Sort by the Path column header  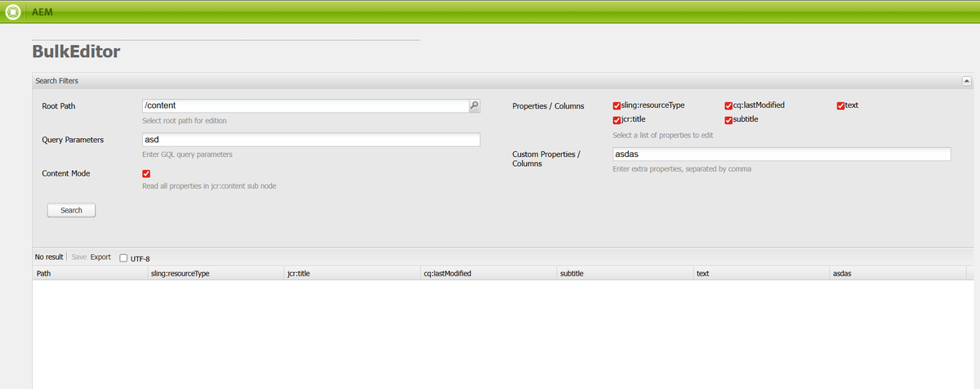91,274
